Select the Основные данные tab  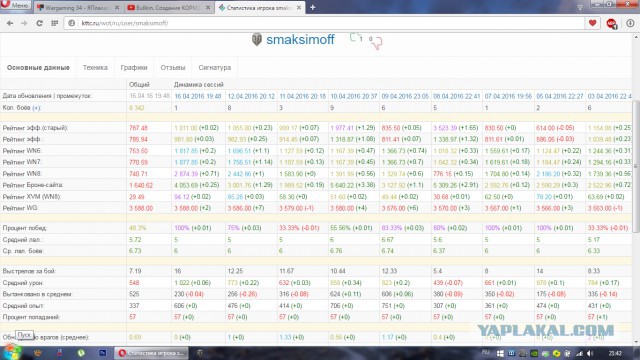38,67
